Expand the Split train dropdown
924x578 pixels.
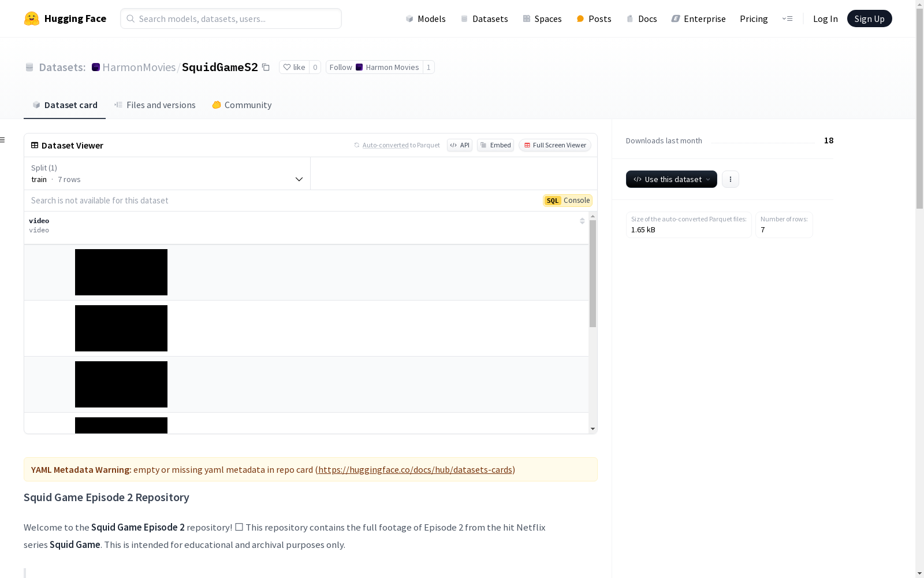pos(167,173)
